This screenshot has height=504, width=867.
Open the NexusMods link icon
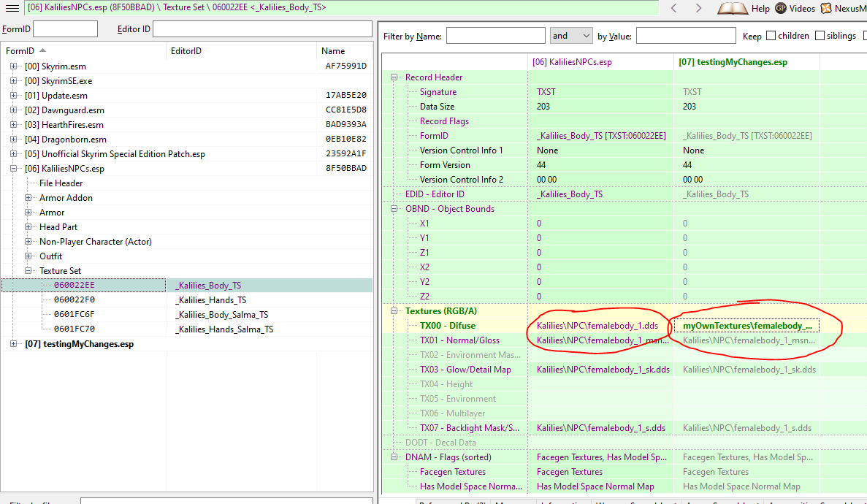tap(826, 8)
